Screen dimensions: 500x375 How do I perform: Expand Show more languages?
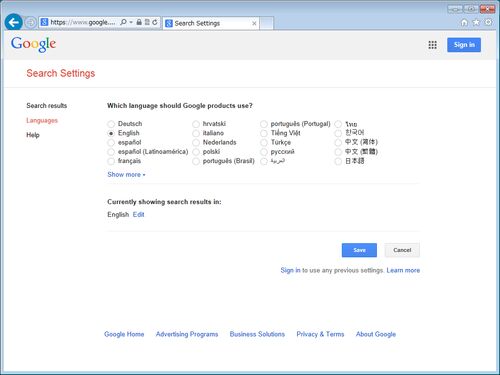pyautogui.click(x=126, y=174)
